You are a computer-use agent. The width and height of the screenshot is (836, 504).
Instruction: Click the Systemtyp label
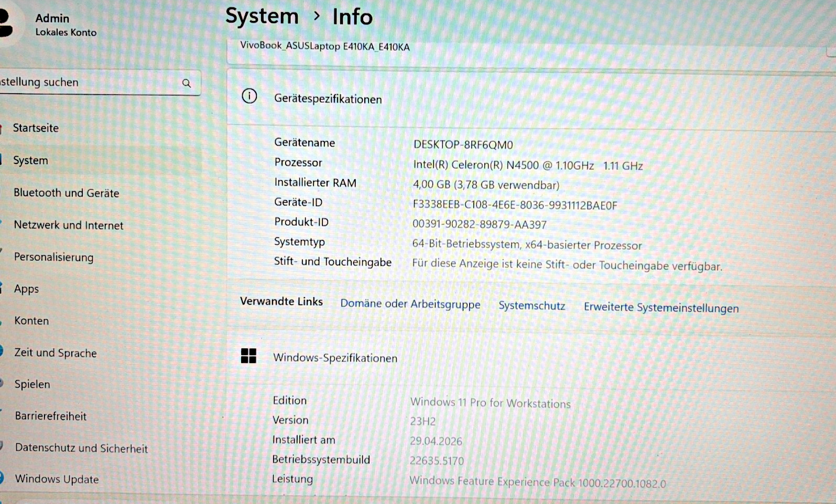coord(299,242)
